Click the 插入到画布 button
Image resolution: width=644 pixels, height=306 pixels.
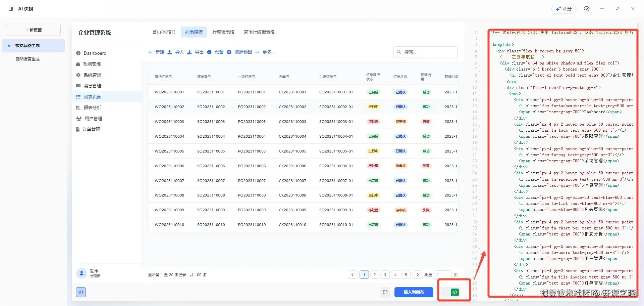(x=414, y=292)
